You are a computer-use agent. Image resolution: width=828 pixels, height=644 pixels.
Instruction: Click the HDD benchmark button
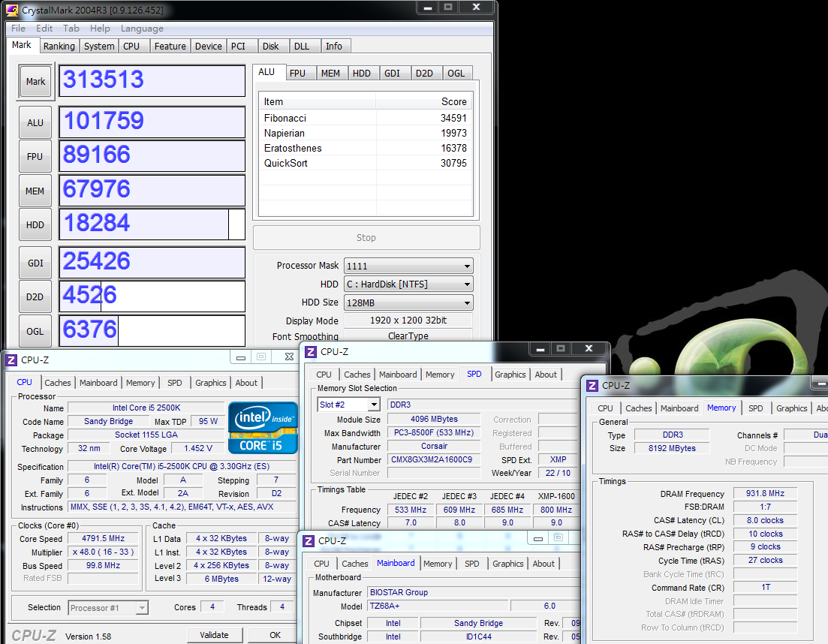[35, 225]
